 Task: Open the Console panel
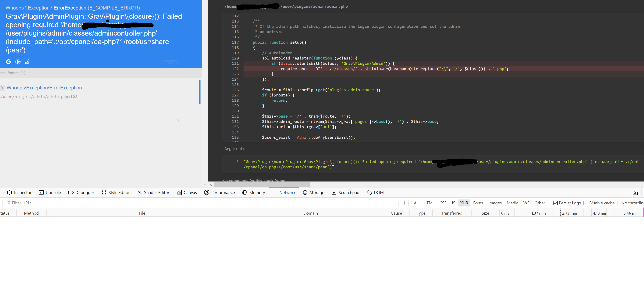[x=50, y=192]
